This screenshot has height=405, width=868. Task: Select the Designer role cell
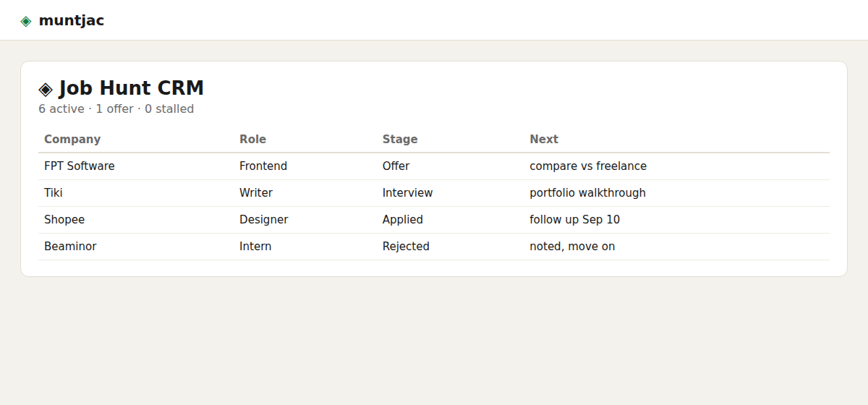305,220
